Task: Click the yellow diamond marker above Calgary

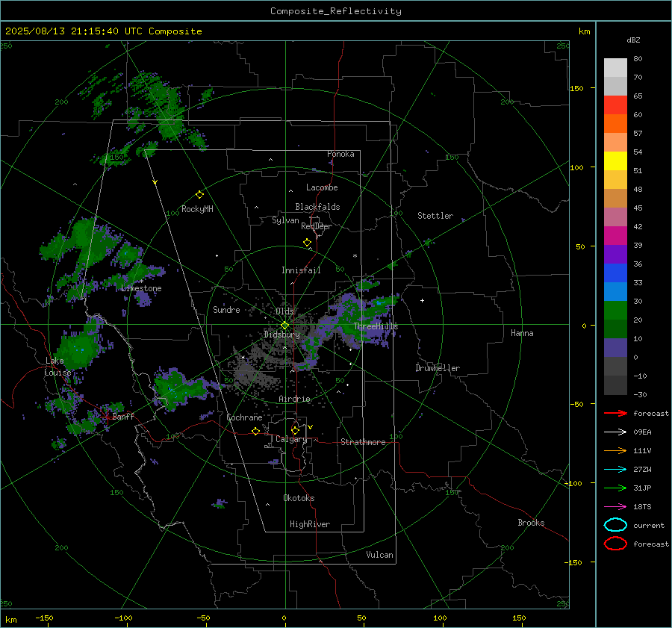Action: coord(295,430)
